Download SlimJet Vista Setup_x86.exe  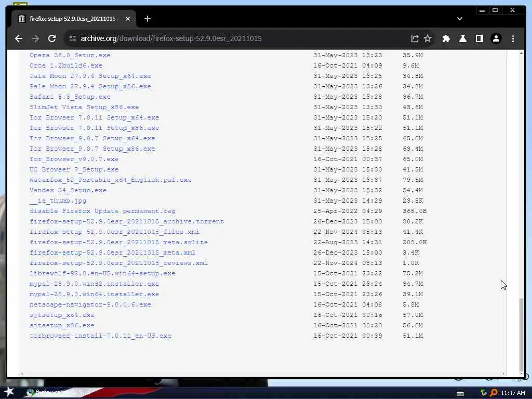click(84, 107)
